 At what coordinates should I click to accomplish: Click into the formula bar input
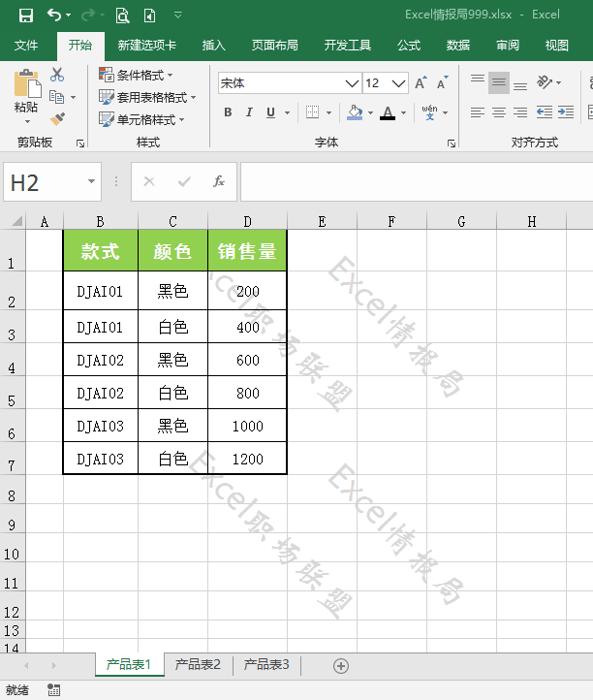(x=417, y=181)
